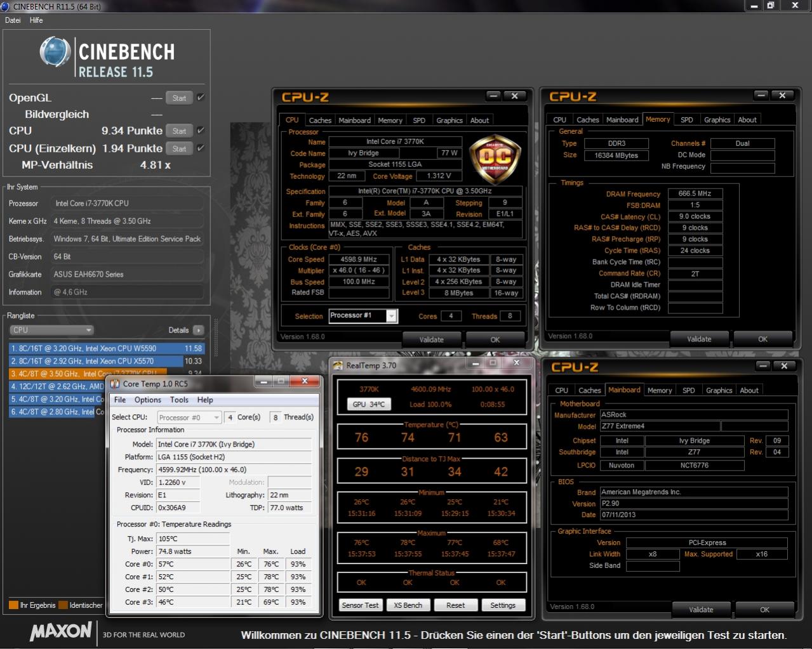Screen dimensions: 812x649
Task: Click Validate in CPU-Z Mainboard window
Action: [x=701, y=610]
